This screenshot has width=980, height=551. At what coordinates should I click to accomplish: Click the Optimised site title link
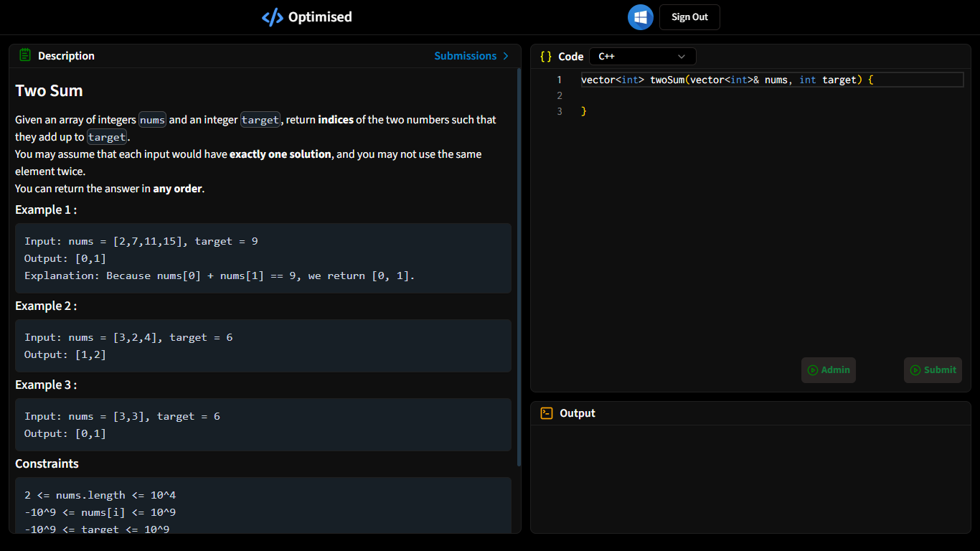[x=320, y=17]
